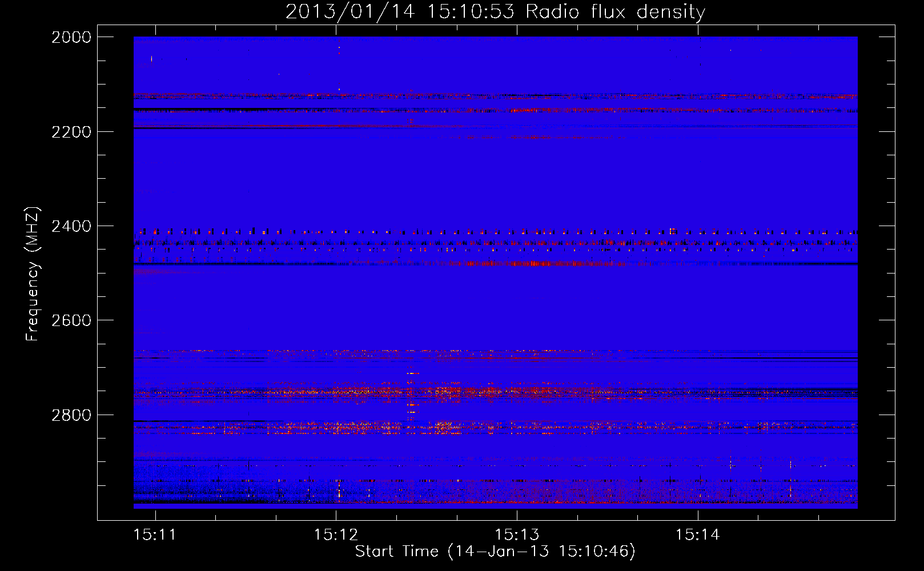Select the 2600 frequency axis label
924x571 pixels.
pos(71,320)
